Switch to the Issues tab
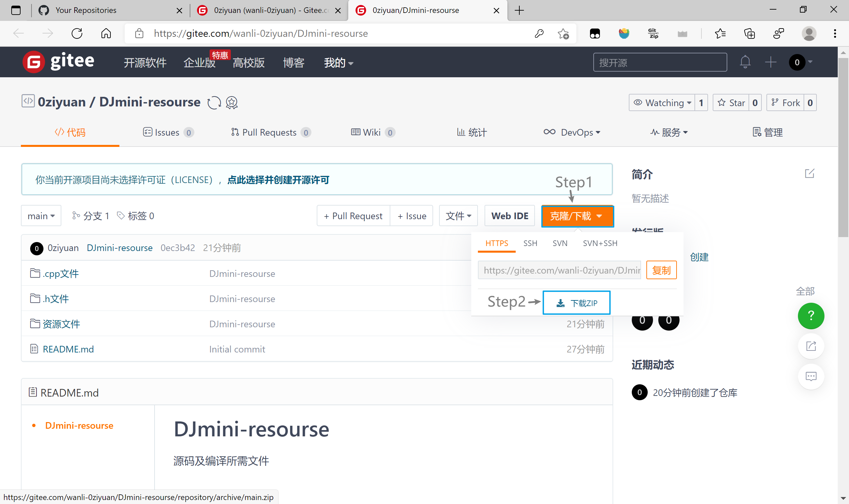849x504 pixels. click(168, 132)
